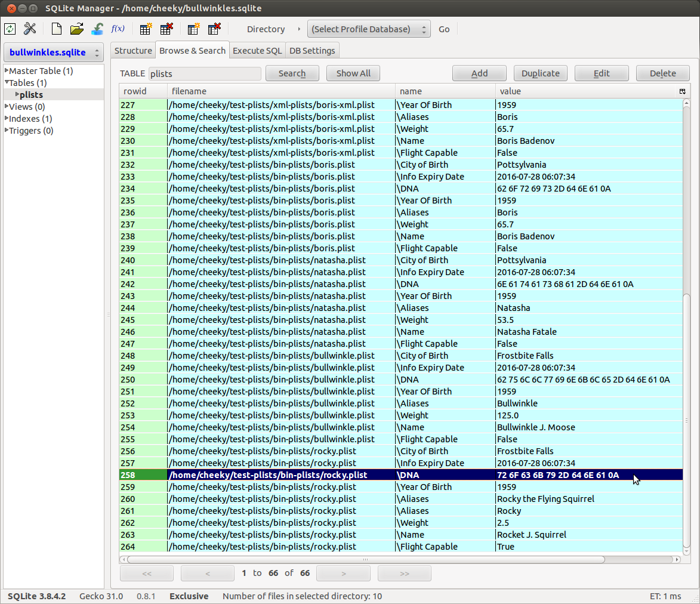Click value 'Boris Badenov' in row 238

click(x=525, y=236)
